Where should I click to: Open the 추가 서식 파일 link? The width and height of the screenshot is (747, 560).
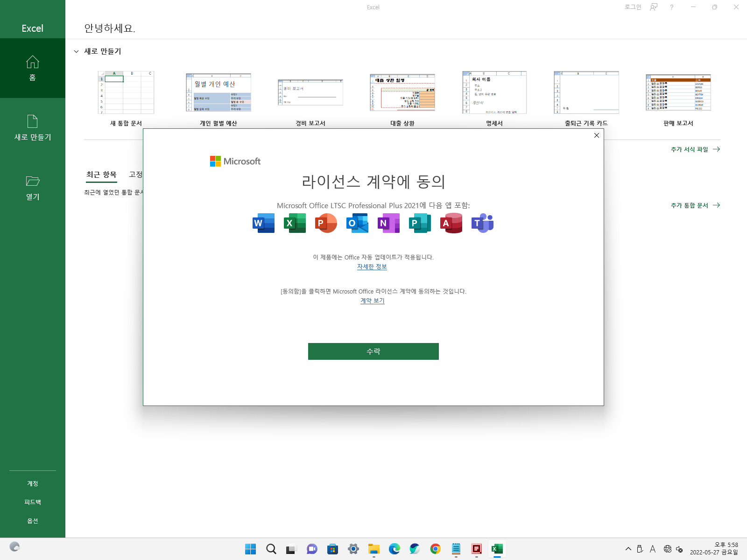click(695, 149)
